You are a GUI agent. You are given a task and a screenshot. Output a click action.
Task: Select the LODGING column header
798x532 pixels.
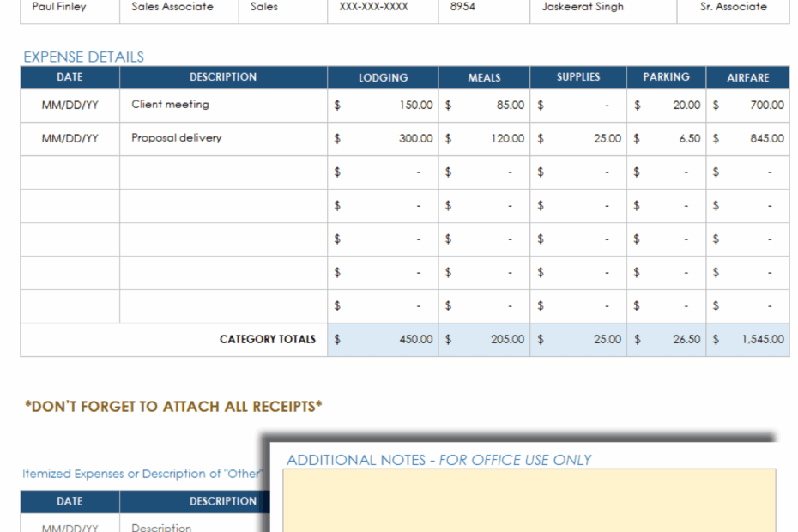[x=383, y=77]
